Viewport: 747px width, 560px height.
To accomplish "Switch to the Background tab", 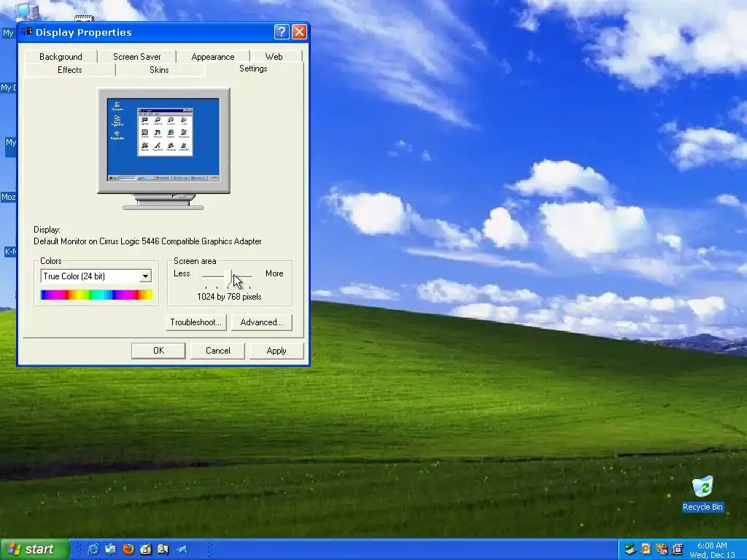I will pyautogui.click(x=61, y=57).
